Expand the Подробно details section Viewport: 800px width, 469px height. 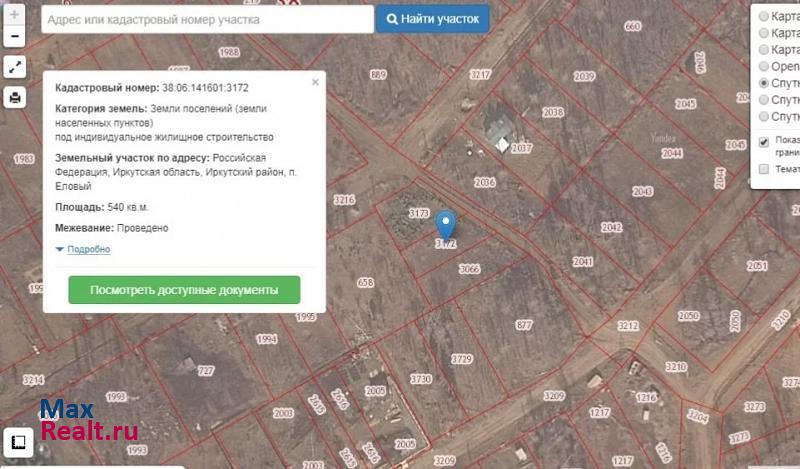pyautogui.click(x=88, y=249)
